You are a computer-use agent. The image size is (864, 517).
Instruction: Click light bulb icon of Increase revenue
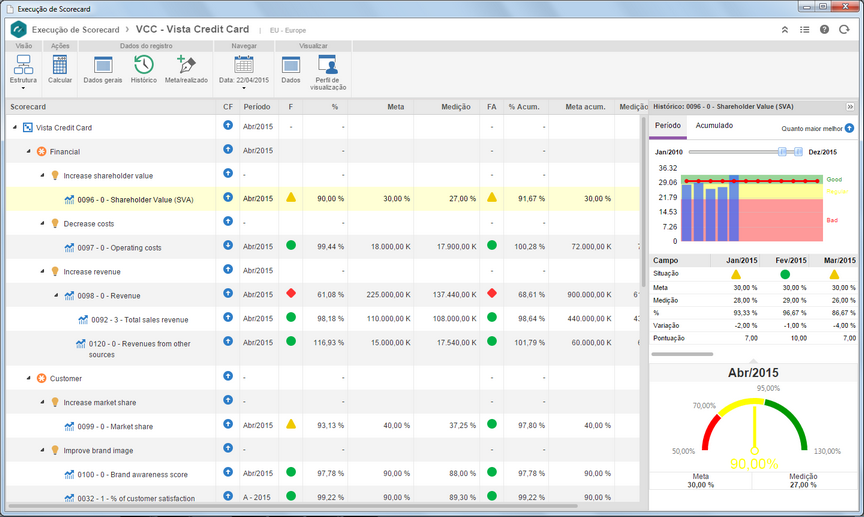55,272
